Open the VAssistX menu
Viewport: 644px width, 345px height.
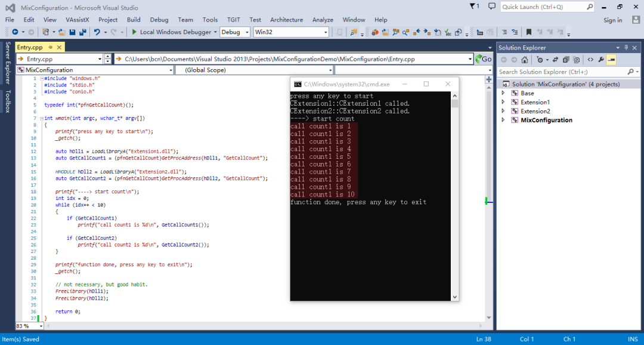(77, 20)
